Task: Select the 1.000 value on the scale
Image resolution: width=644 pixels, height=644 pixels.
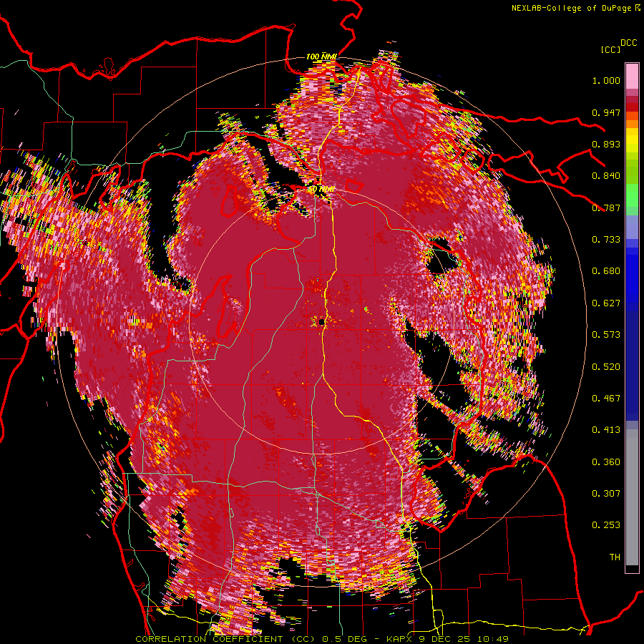Action: point(606,80)
